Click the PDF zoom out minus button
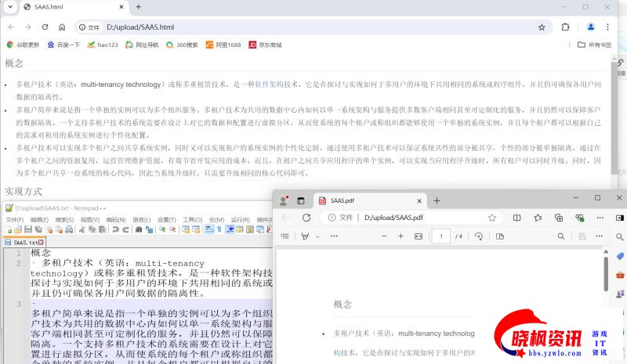Image resolution: width=627 pixels, height=364 pixels. 384,236
